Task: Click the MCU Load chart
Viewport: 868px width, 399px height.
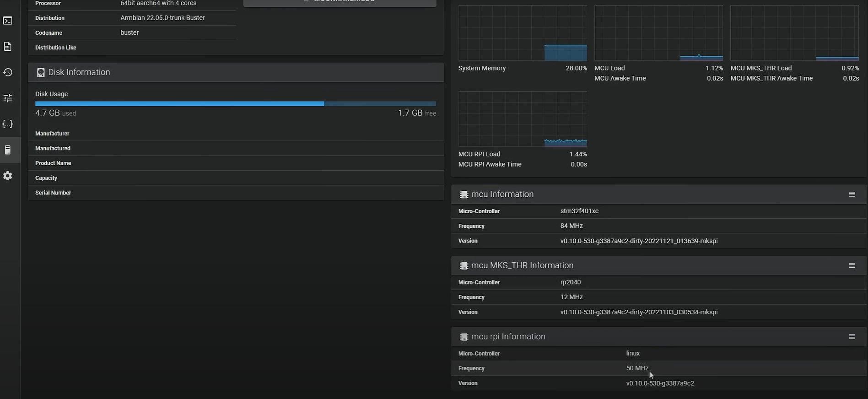Action: coord(658,33)
